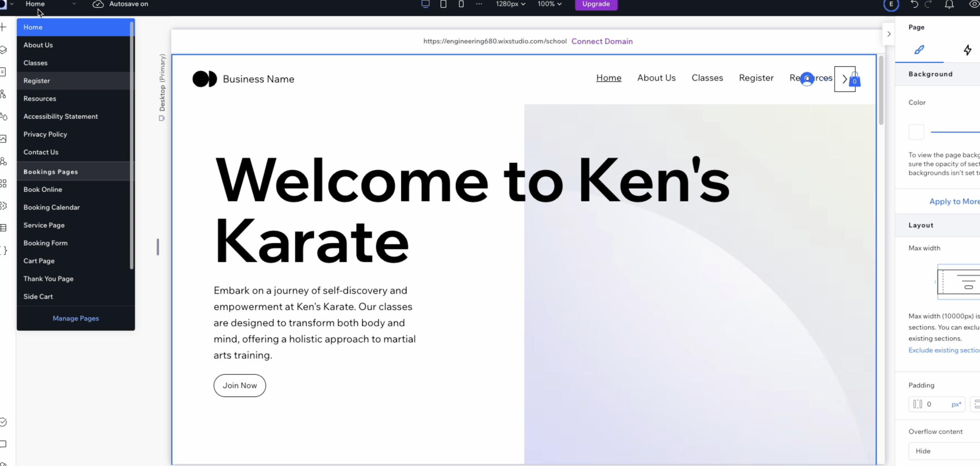
Task: Open the Layers panel icon
Action: (3, 49)
